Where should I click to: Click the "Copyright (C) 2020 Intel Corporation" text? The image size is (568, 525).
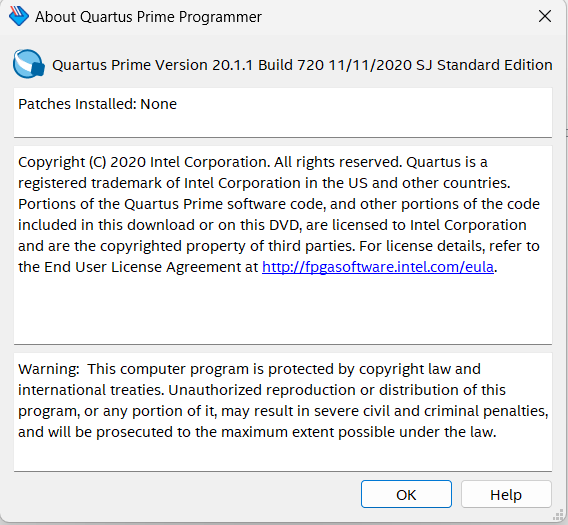[145, 162]
